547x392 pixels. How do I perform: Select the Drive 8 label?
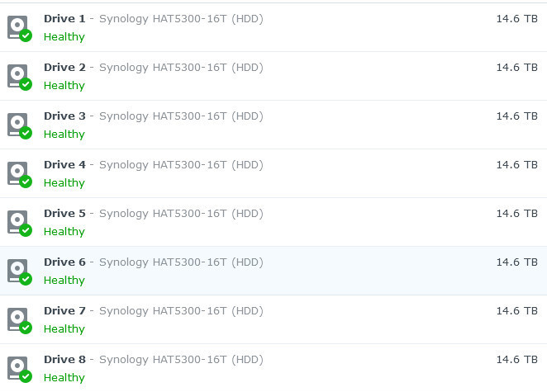click(64, 359)
